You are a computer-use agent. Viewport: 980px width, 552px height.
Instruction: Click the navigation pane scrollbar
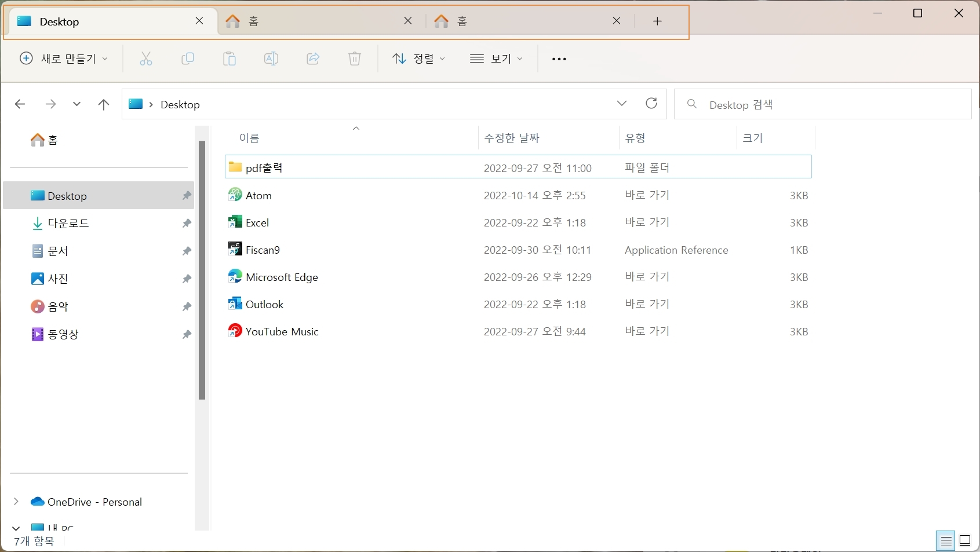[x=202, y=270]
